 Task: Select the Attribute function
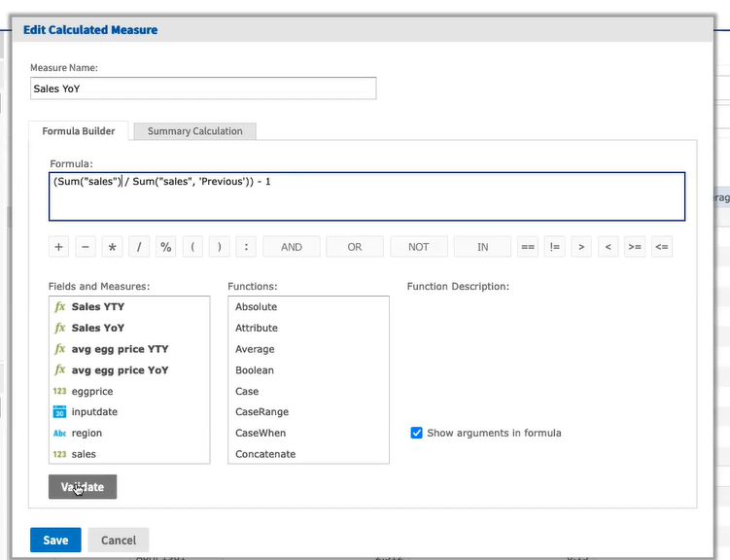(x=257, y=328)
